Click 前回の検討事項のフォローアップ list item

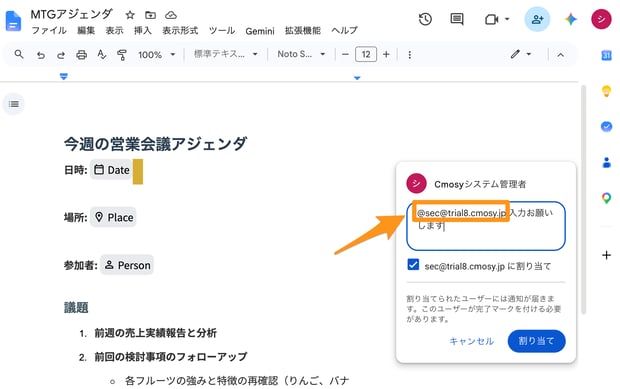click(170, 357)
